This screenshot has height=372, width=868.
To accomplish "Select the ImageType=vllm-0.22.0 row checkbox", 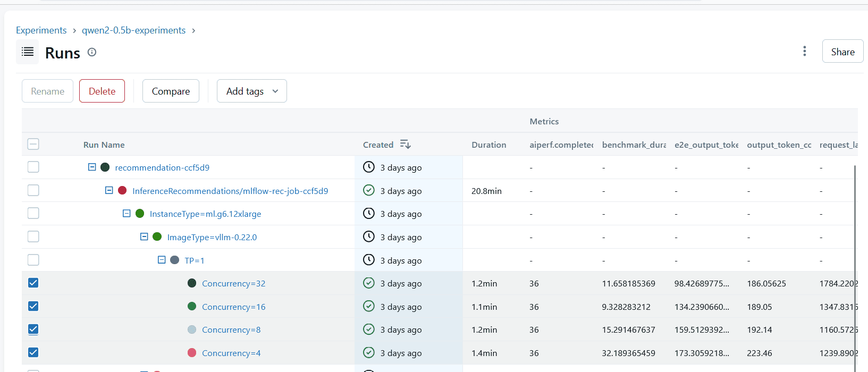I will (33, 236).
